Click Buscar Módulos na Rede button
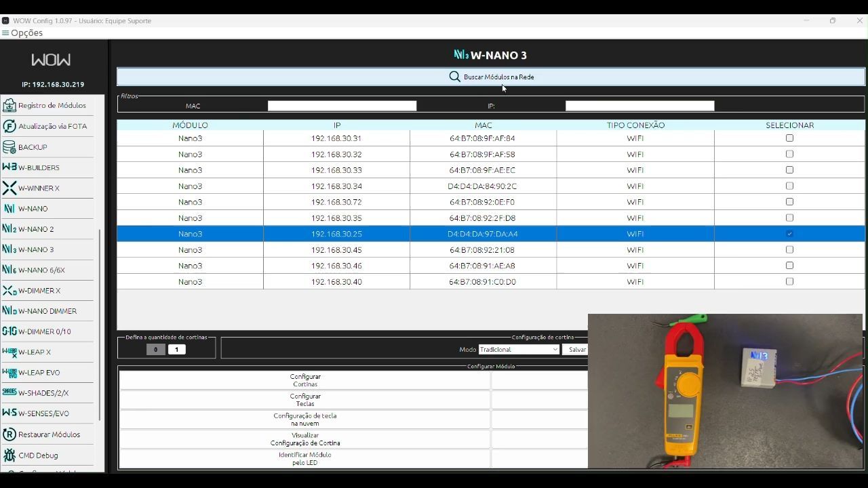The image size is (868, 488). pos(491,77)
